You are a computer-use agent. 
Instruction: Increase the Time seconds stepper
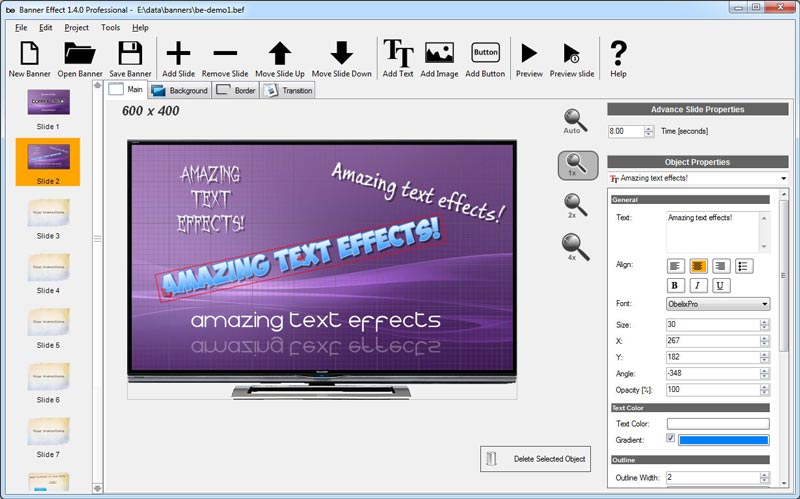pyautogui.click(x=648, y=129)
